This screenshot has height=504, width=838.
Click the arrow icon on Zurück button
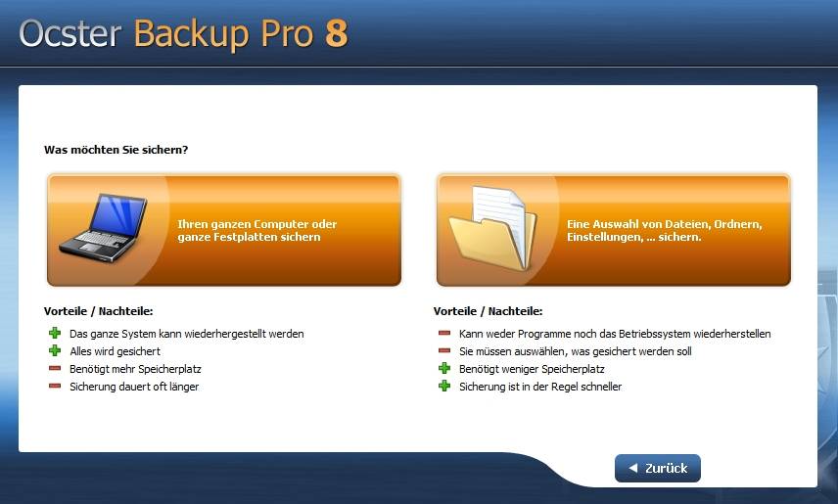633,468
